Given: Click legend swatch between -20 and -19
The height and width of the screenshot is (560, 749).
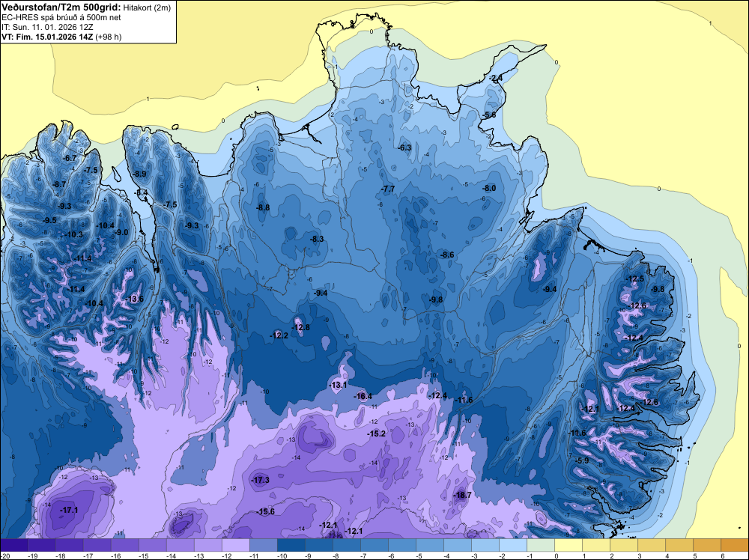Looking at the screenshot, I should (14, 545).
